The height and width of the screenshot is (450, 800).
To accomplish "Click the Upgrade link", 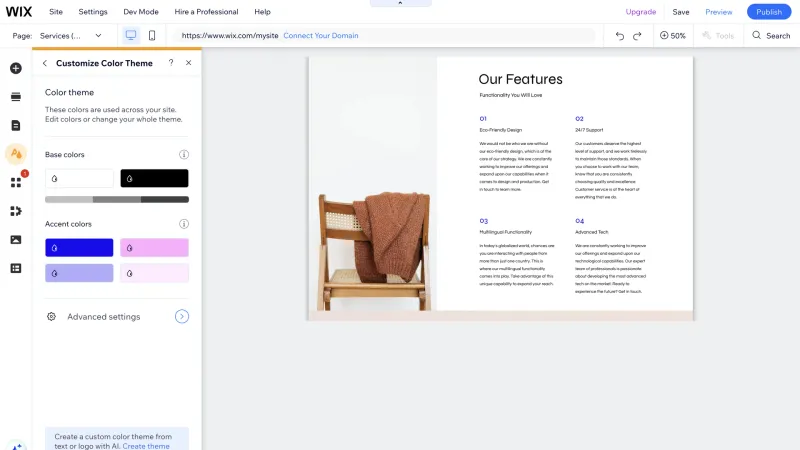I will pyautogui.click(x=641, y=12).
